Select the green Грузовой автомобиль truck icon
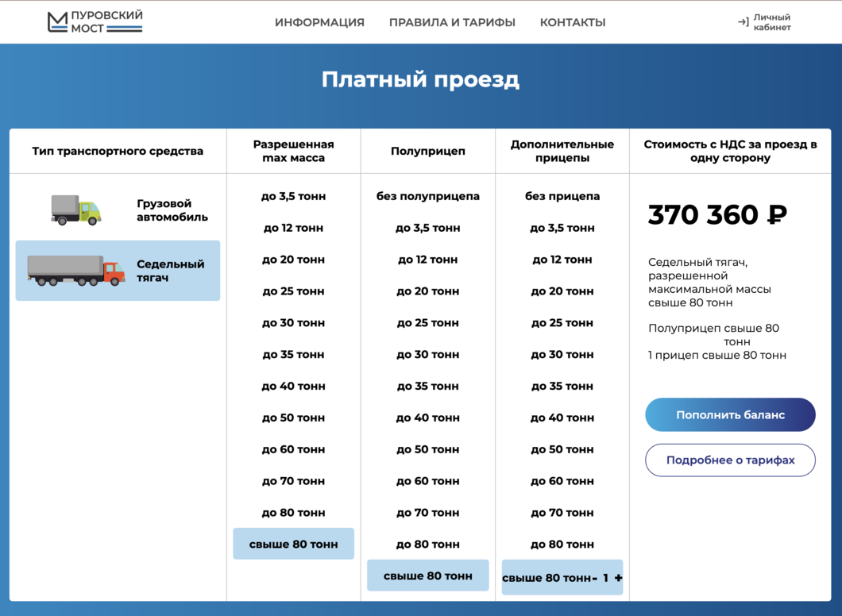This screenshot has height=616, width=842. point(75,210)
